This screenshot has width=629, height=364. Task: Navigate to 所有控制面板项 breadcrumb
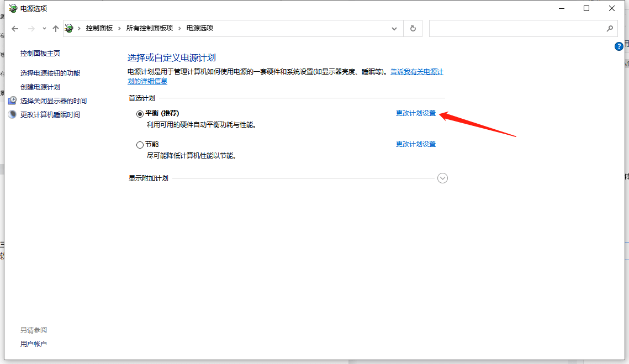[149, 28]
